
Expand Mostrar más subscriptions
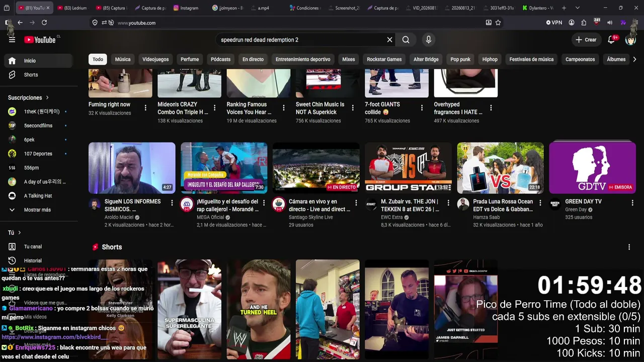click(38, 210)
